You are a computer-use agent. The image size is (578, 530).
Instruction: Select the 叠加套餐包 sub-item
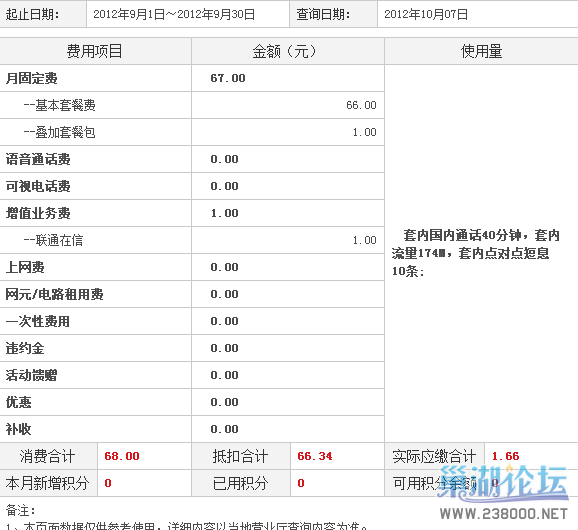click(60, 132)
